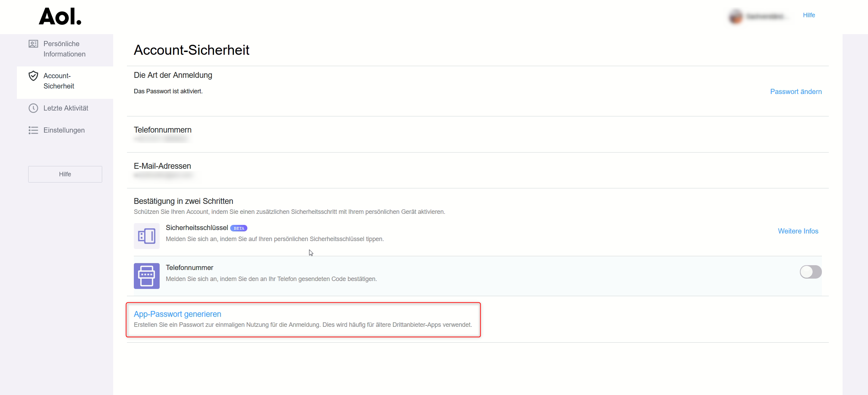
Task: Enable the Telefonnummer two-step verification toggle
Action: click(x=811, y=272)
